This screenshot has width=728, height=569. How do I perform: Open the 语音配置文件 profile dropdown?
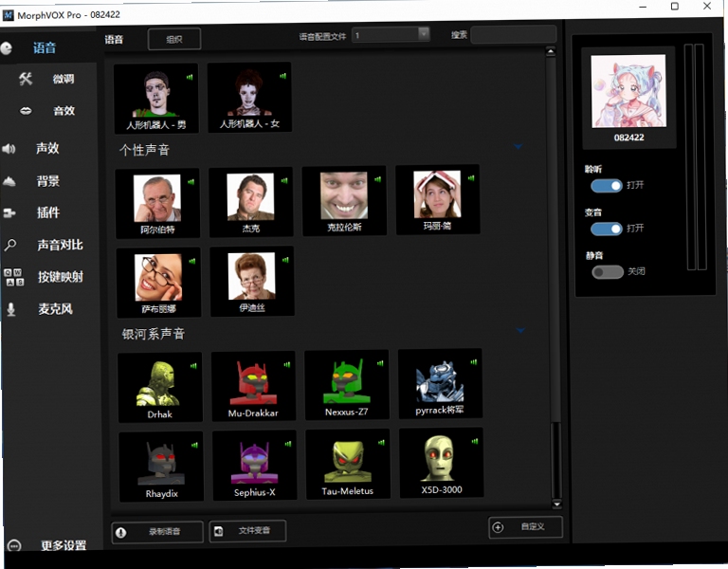(x=391, y=34)
